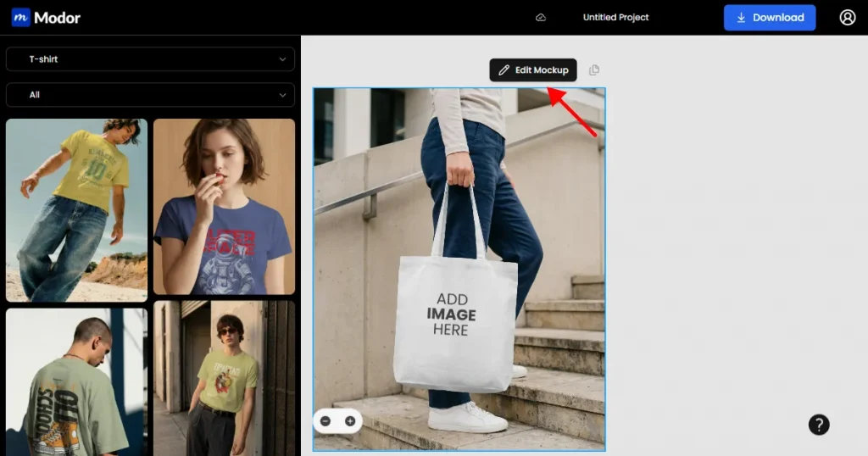Expand the All filter dropdown
The width and height of the screenshot is (868, 456).
click(x=150, y=95)
